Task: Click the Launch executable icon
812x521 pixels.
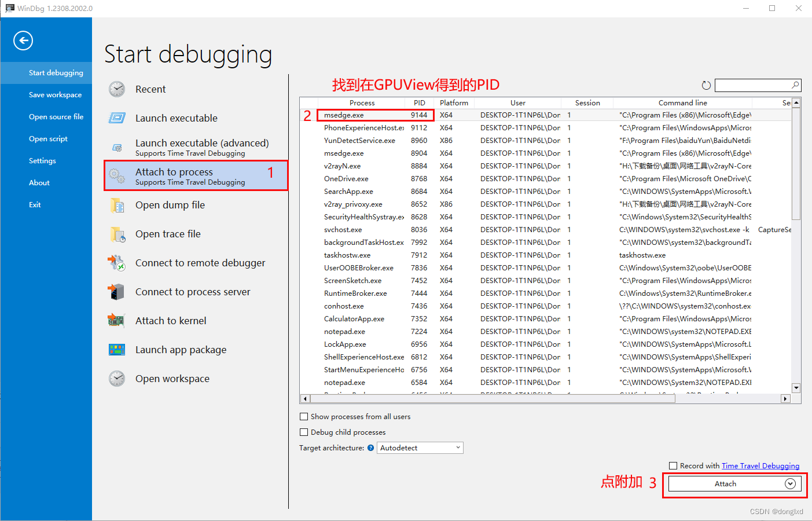Action: 117,118
